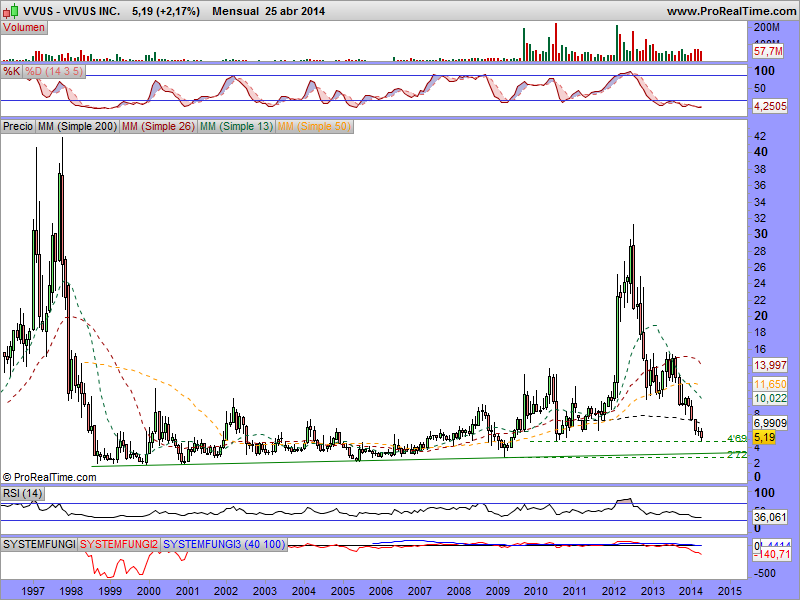This screenshot has width=800, height=600.
Task: Click the candlestick chart icon beside VVUS title
Action: click(x=11, y=10)
